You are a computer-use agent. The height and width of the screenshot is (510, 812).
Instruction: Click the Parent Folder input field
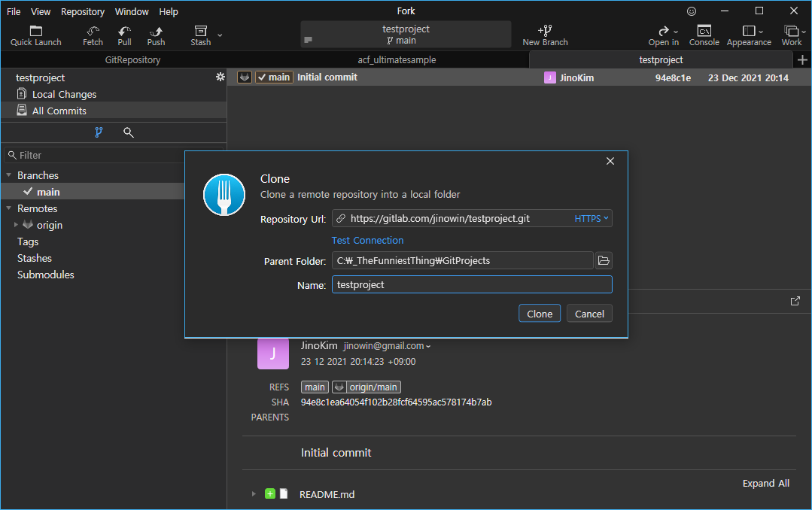tap(463, 260)
